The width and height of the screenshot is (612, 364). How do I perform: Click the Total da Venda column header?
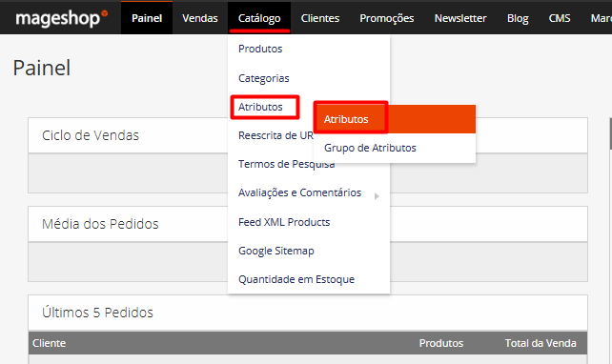click(541, 343)
